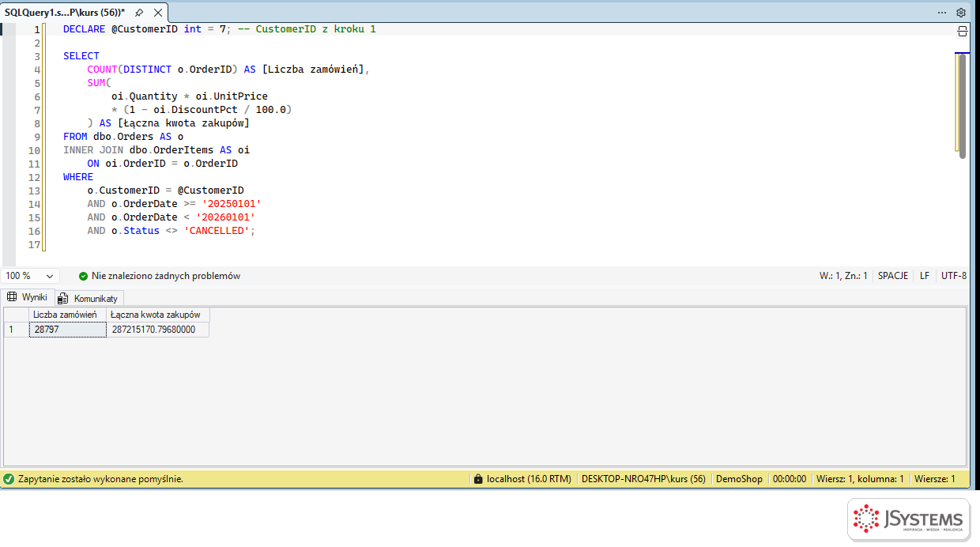Click the LF line ending indicator
980x547 pixels.
point(925,276)
